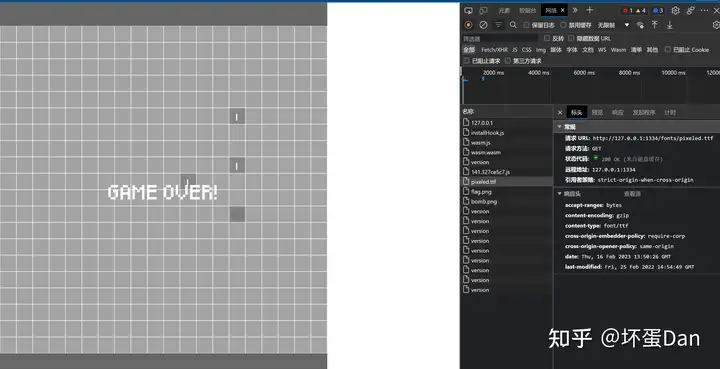Select the pixeled.ttf request
Viewport: 720px width, 369px height.
[x=507, y=182]
